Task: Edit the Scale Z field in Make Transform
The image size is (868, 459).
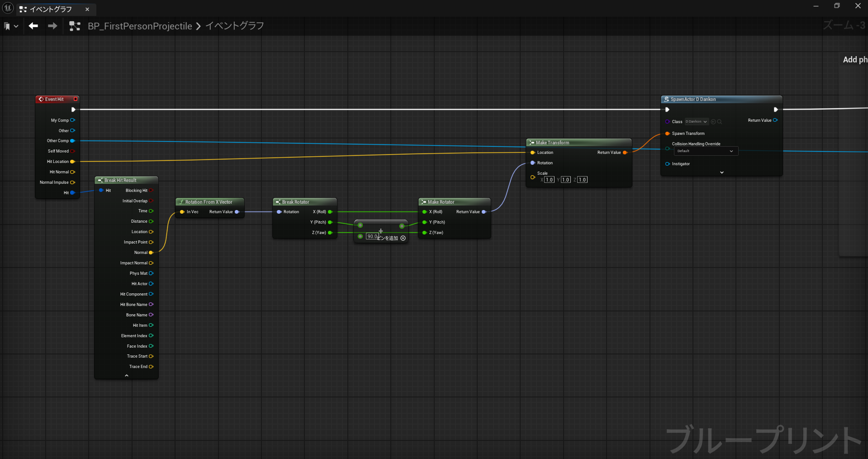Action: pyautogui.click(x=583, y=180)
